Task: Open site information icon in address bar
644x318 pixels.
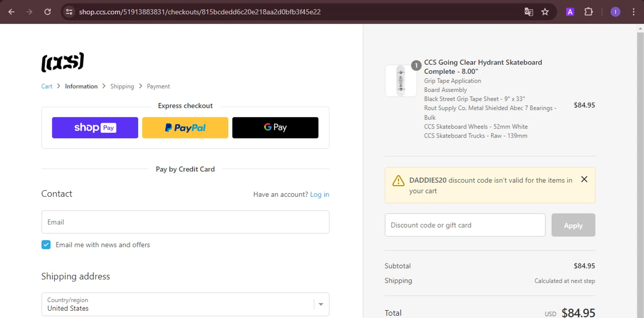Action: click(x=69, y=12)
